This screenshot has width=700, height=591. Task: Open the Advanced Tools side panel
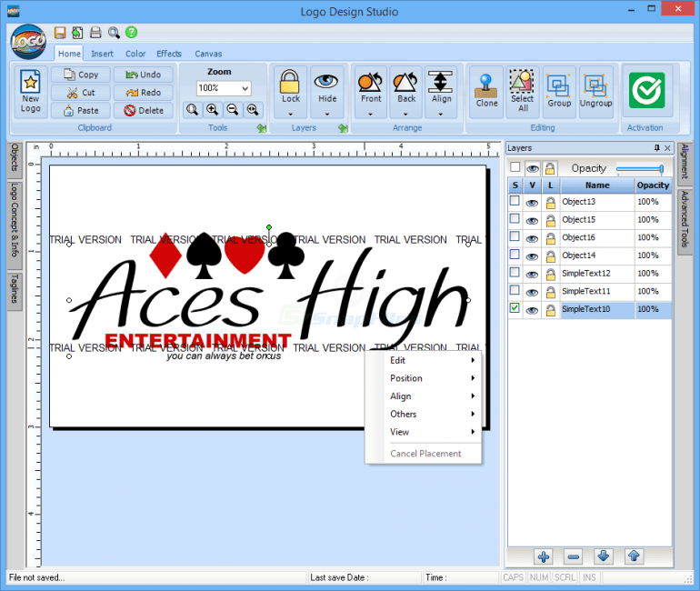(x=685, y=218)
